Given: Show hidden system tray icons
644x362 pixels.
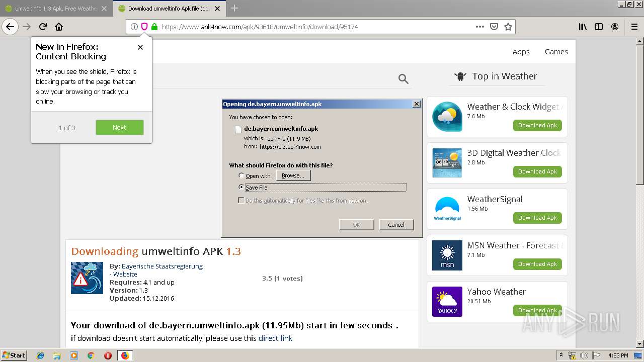Looking at the screenshot, I should click(561, 355).
